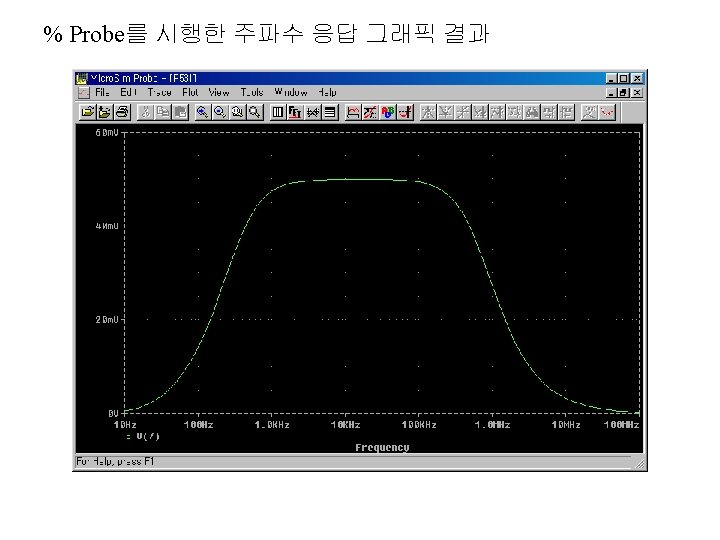Click the 0V y-axis label

pyautogui.click(x=113, y=413)
